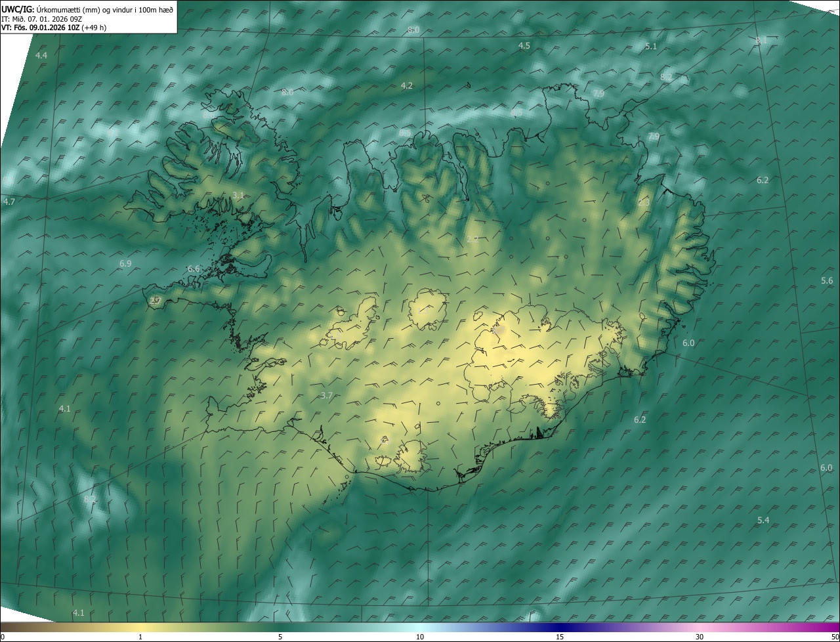Click the 5.4 value on the map

[x=763, y=521]
